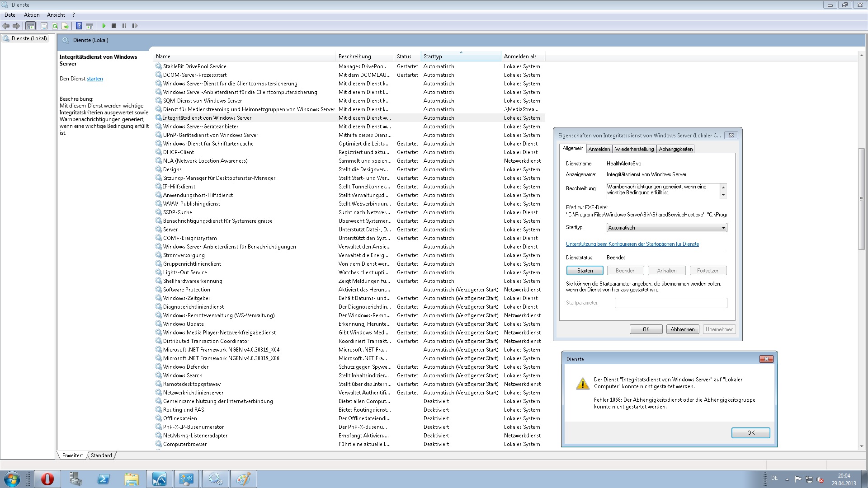
Task: Click the services list vertical scrollbar
Action: [861, 199]
